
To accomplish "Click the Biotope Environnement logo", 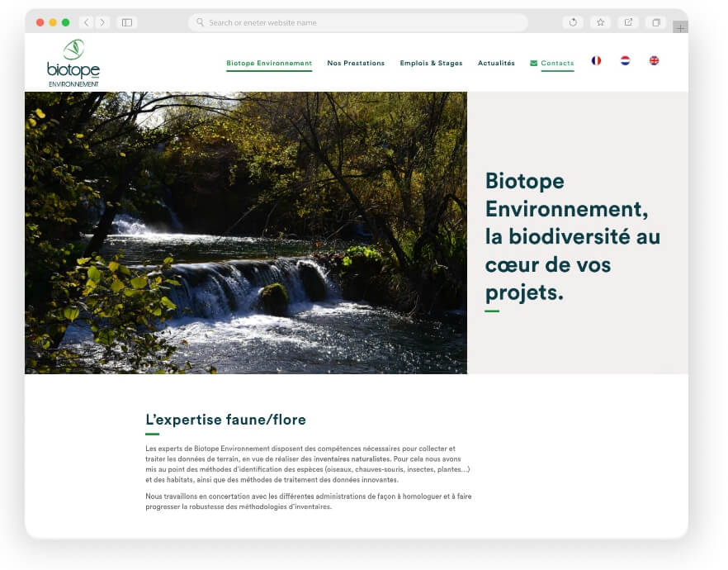I will click(x=73, y=63).
